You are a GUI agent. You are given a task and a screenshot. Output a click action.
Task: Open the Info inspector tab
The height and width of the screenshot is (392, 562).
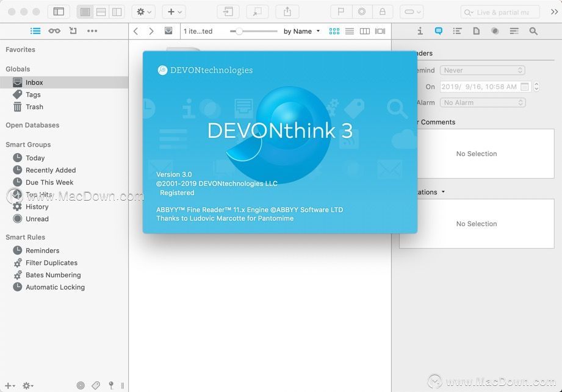[x=420, y=31]
